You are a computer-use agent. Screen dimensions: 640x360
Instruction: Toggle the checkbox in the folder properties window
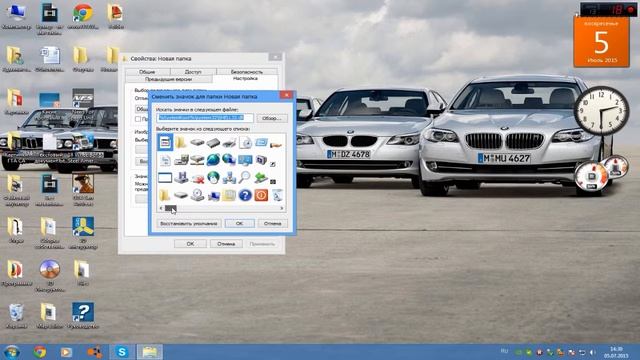pyautogui.click(x=138, y=119)
